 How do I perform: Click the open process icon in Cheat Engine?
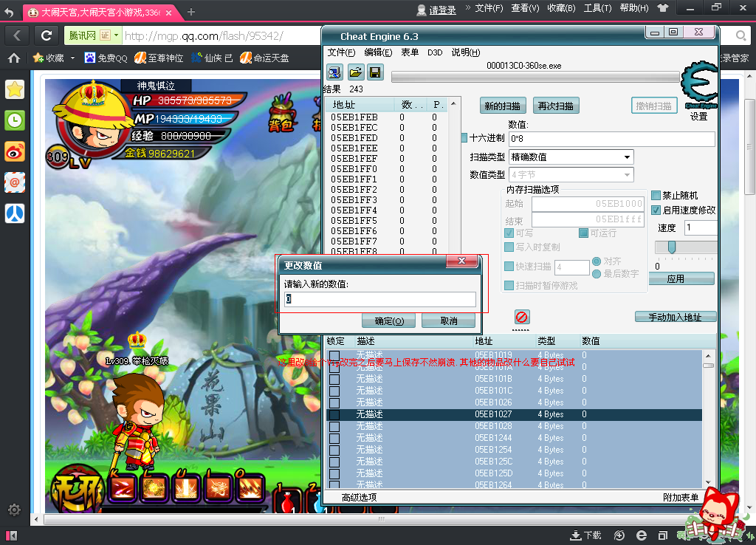335,72
